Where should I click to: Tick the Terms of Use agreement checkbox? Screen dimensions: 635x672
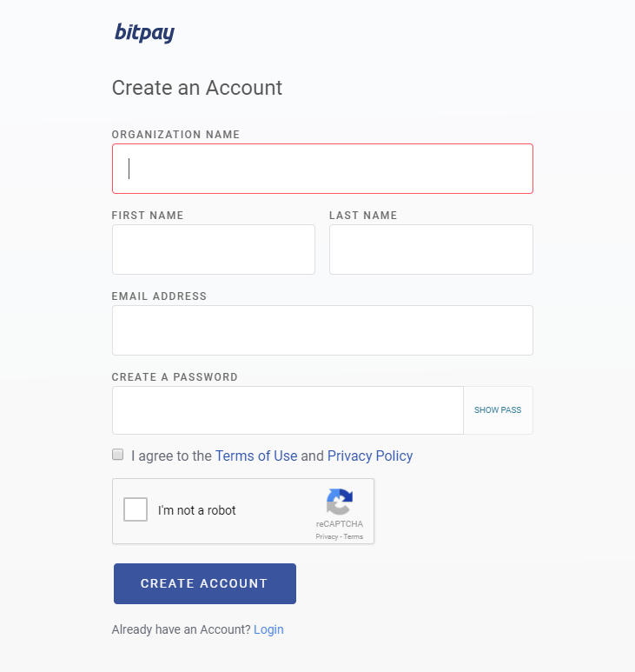coord(118,455)
